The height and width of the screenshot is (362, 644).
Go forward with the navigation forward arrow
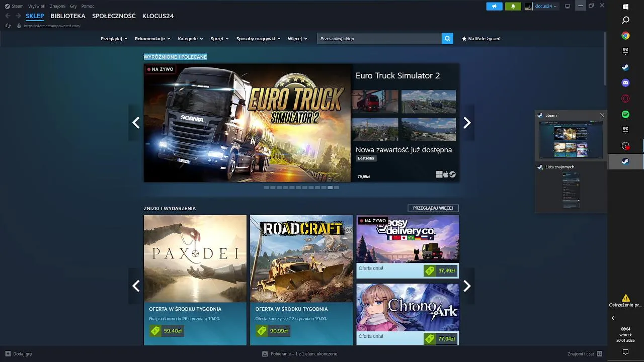18,16
